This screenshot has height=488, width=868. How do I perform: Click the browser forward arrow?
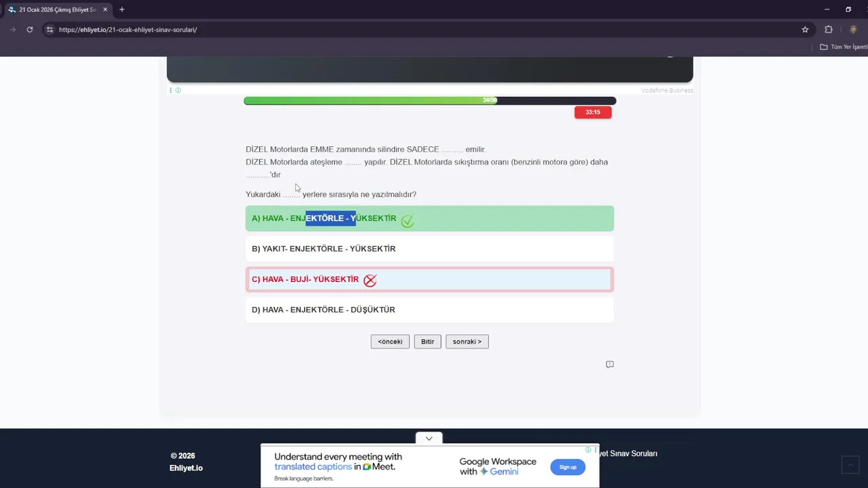[x=12, y=30]
